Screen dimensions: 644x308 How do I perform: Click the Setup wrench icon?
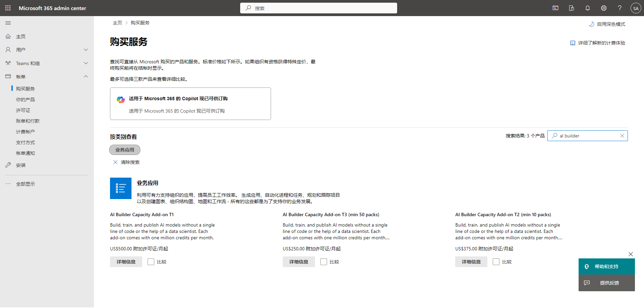[8, 165]
